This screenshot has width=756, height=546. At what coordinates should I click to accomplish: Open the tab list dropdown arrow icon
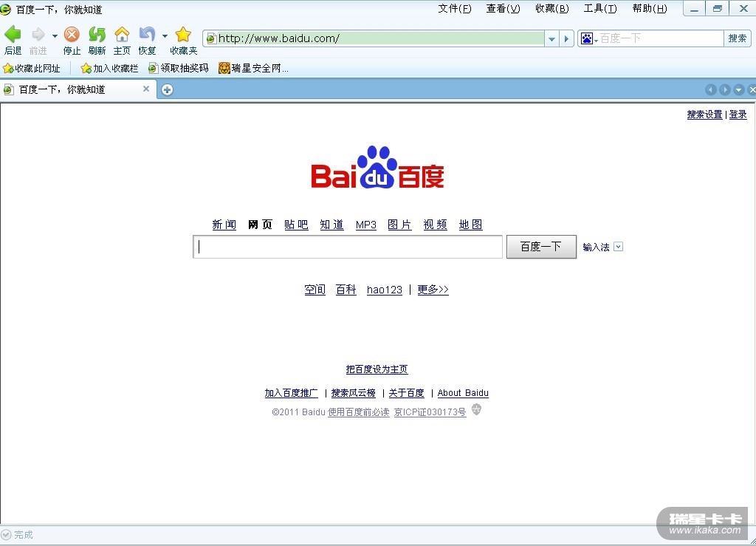coord(738,89)
